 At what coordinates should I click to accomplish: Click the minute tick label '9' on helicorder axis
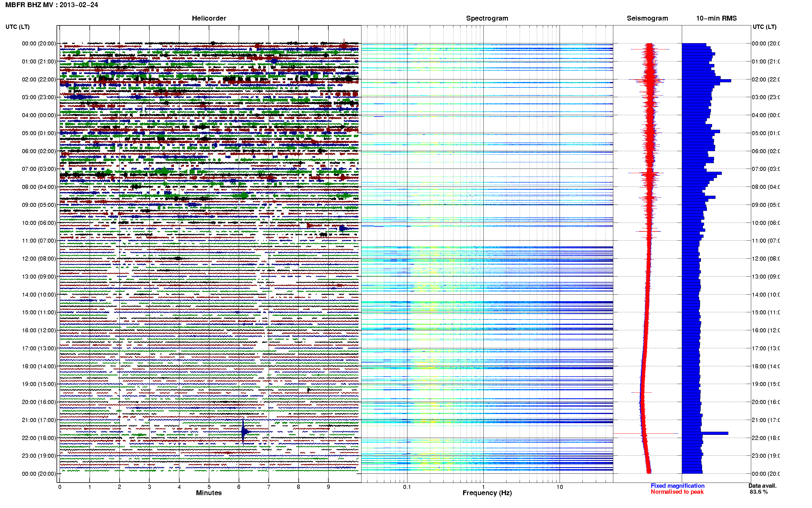click(328, 487)
